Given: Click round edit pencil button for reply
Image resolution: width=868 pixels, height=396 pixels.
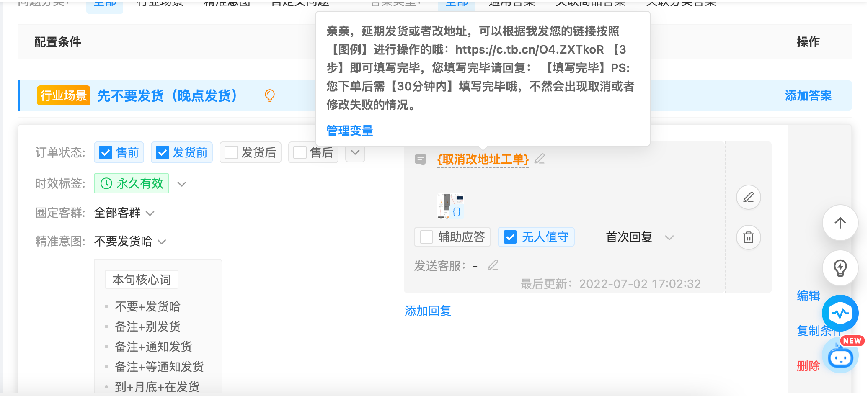Looking at the screenshot, I should pos(748,197).
